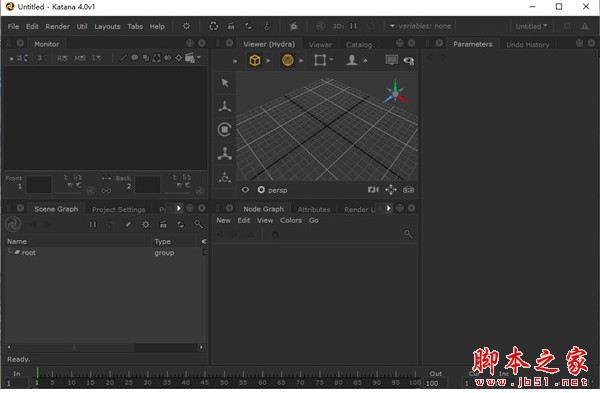Image resolution: width=600 pixels, height=393 pixels.
Task: Switch to the Project Settings tab
Action: tap(119, 210)
